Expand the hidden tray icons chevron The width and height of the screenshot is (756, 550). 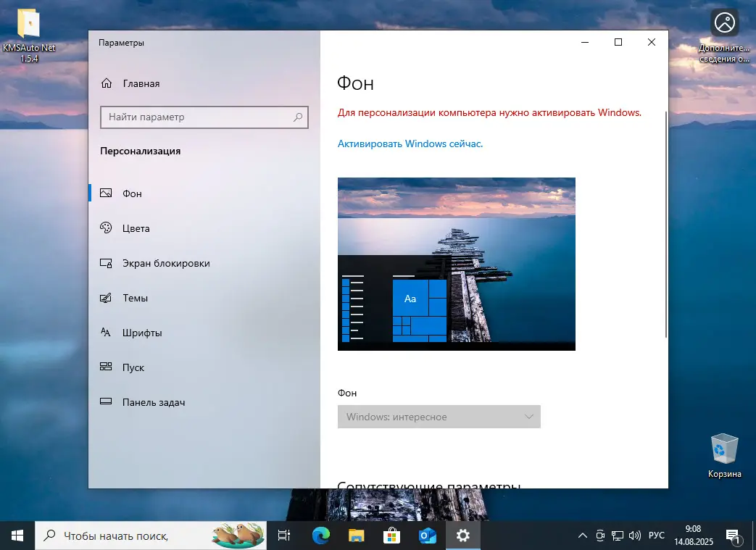[582, 535]
